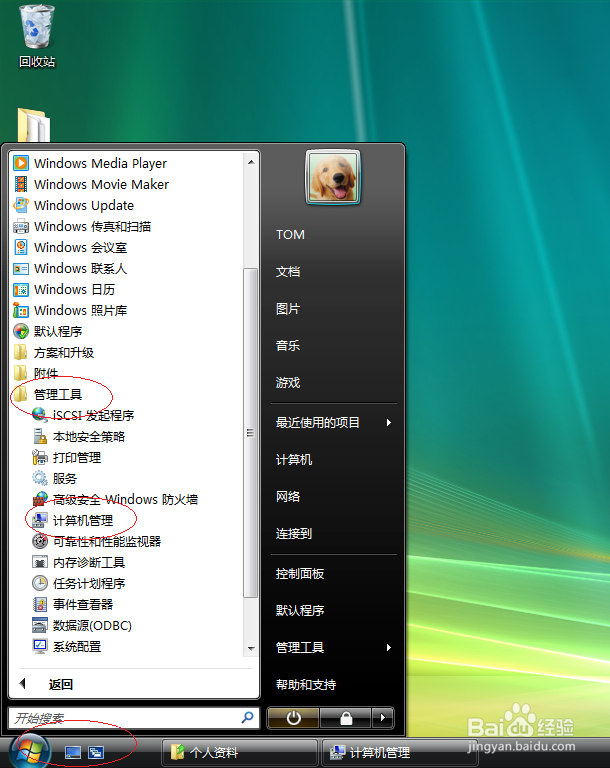Image resolution: width=610 pixels, height=768 pixels.
Task: Collapse the 管理工具 folder
Action: [48, 395]
